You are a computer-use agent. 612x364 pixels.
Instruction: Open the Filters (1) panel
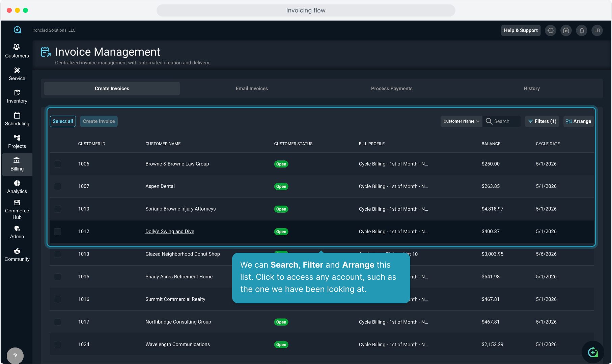542,121
